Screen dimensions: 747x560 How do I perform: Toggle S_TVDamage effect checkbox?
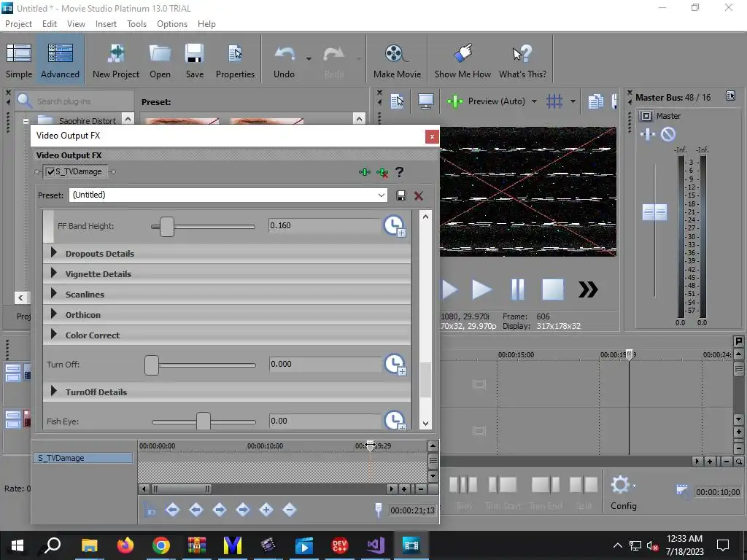50,172
